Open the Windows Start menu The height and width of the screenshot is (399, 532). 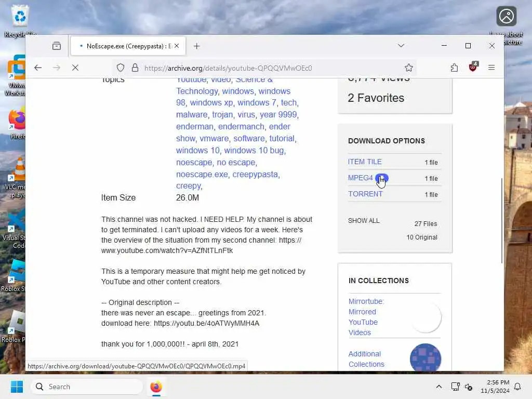[17, 387]
